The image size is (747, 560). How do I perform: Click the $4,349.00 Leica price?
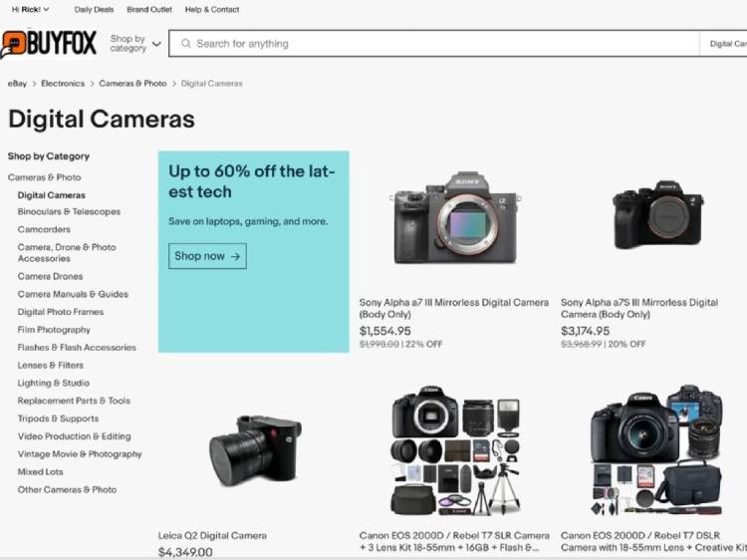point(185,552)
